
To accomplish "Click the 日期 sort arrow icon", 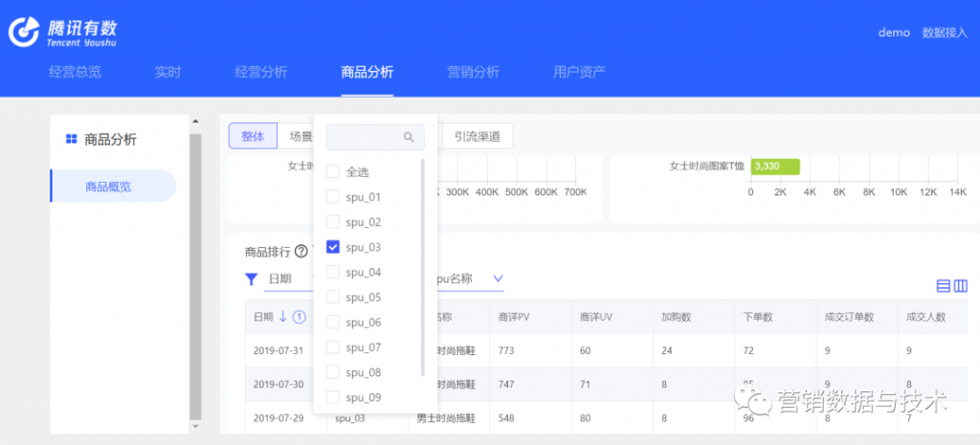I will pyautogui.click(x=283, y=317).
